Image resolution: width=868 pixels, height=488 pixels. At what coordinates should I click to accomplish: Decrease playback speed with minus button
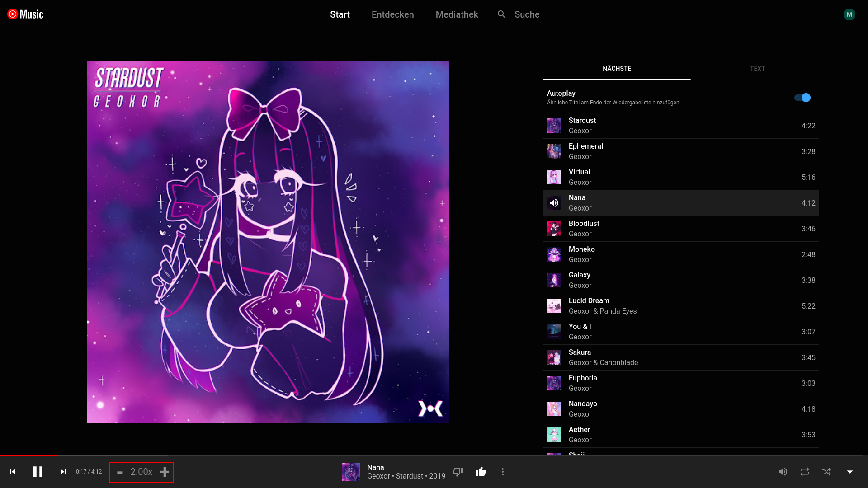[x=120, y=472]
